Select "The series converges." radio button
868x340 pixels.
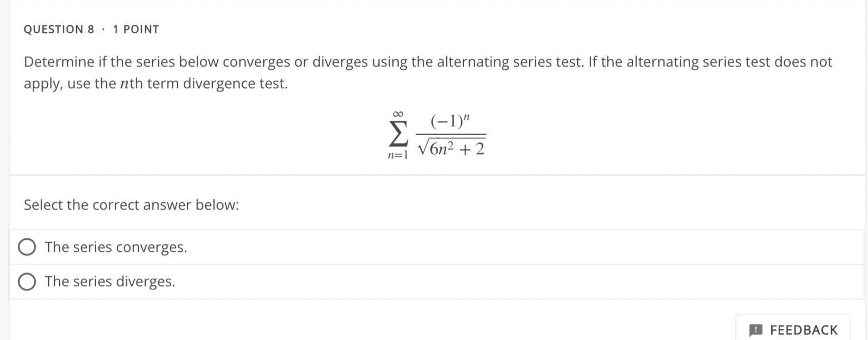pyautogui.click(x=27, y=247)
